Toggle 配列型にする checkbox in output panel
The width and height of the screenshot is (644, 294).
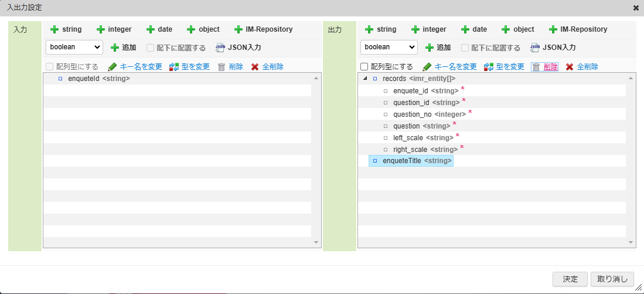[364, 67]
